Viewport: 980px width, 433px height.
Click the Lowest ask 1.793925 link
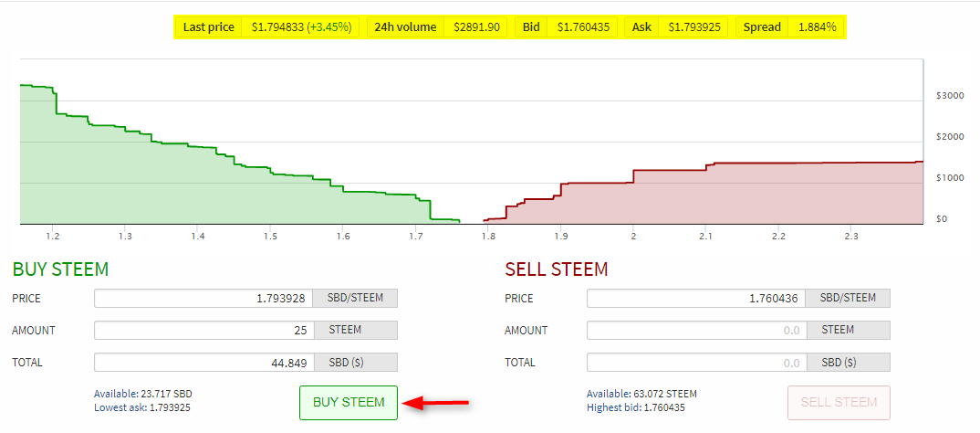(x=141, y=407)
